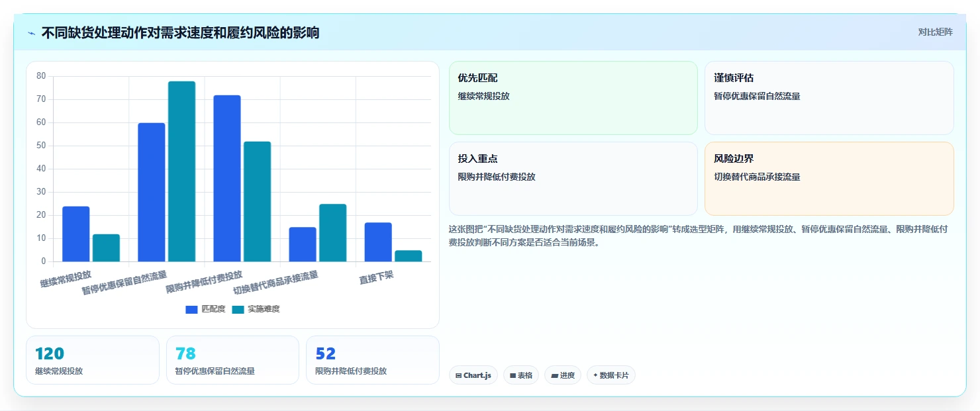980x411 pixels.
Task: Click the 实施难度 bar for 直接下架
Action: 408,256
